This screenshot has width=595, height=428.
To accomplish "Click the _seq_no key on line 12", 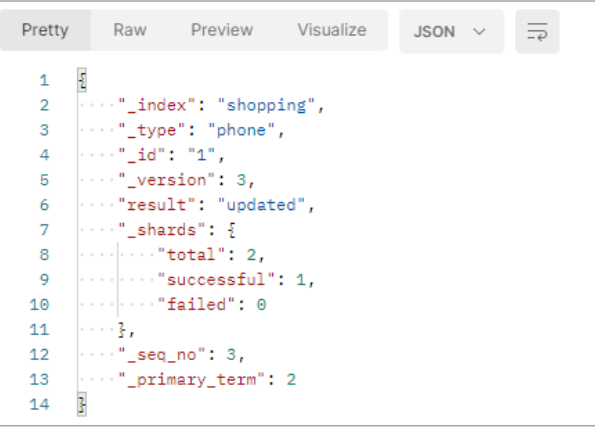I will (x=162, y=355).
